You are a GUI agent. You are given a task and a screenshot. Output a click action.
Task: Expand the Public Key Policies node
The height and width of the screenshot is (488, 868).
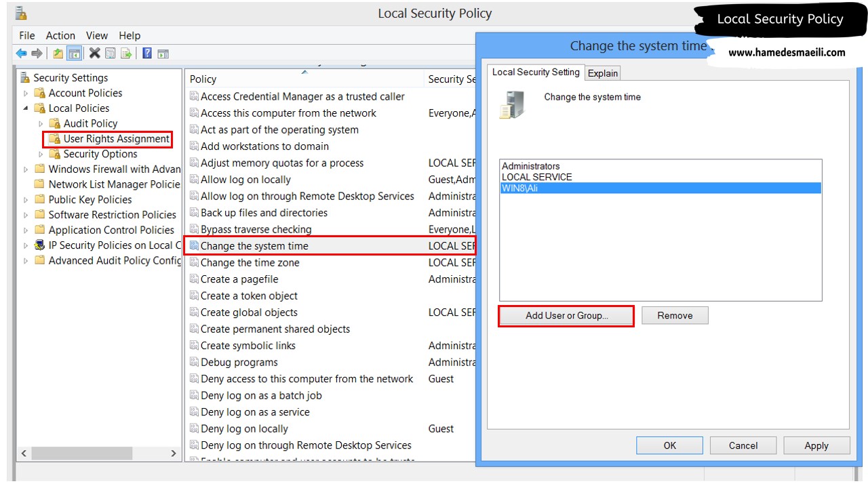(x=26, y=200)
